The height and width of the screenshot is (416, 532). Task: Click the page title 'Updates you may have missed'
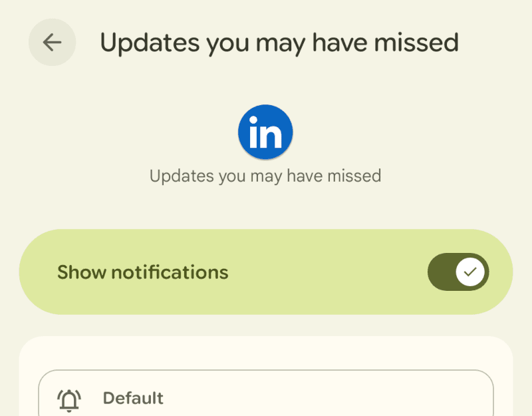pyautogui.click(x=279, y=43)
